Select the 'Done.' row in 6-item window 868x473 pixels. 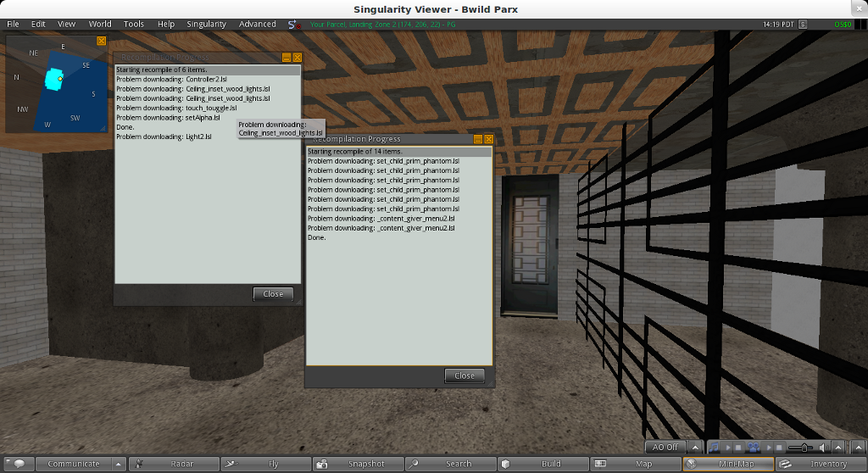[x=208, y=127]
